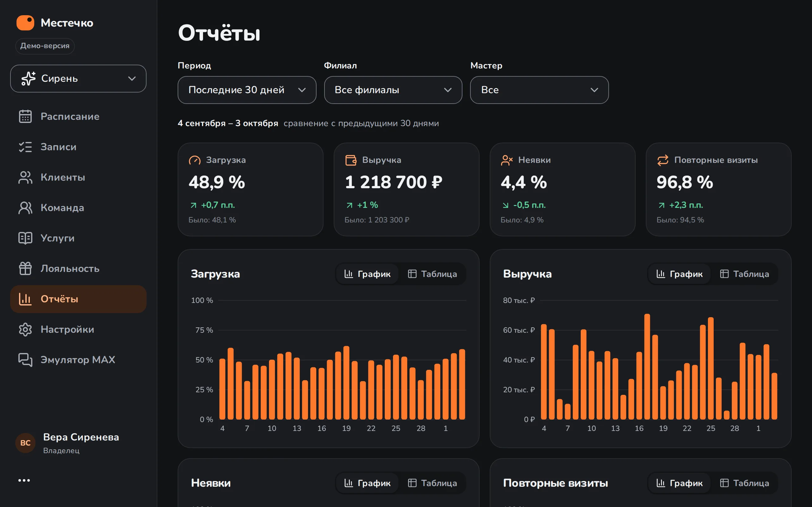Select the Отчёты menu item
The height and width of the screenshot is (507, 812).
[78, 299]
